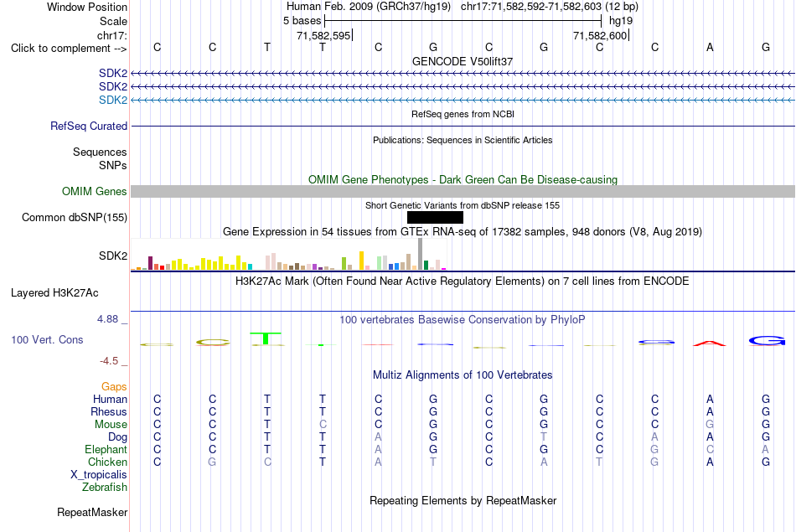Select the Chicken species label

click(x=107, y=462)
